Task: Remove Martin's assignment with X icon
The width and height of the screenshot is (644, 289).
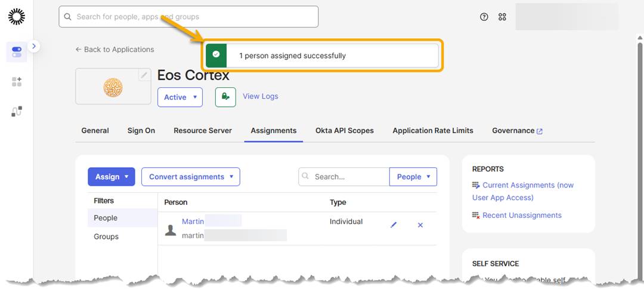Action: pos(420,225)
